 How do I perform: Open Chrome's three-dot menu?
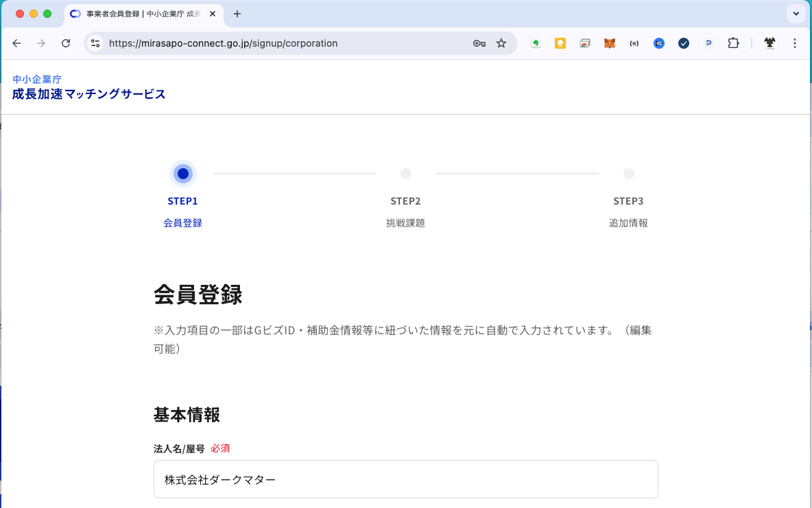pos(795,43)
